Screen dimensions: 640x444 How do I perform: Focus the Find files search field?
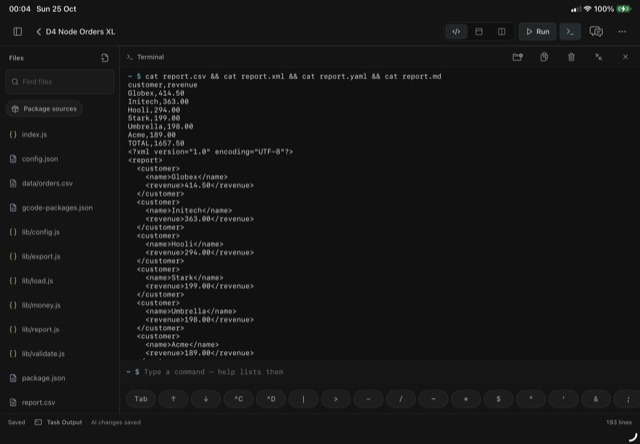tap(60, 82)
